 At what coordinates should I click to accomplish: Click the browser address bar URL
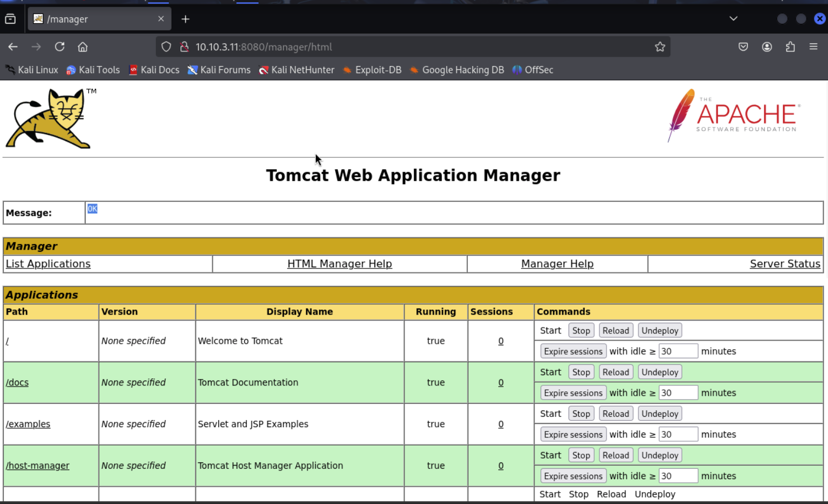(x=264, y=47)
